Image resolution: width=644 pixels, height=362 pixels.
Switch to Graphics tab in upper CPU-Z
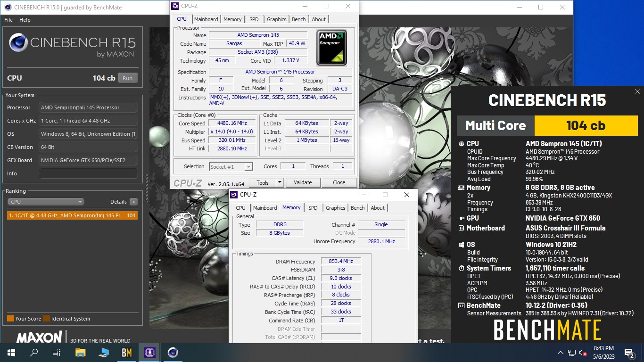click(276, 19)
